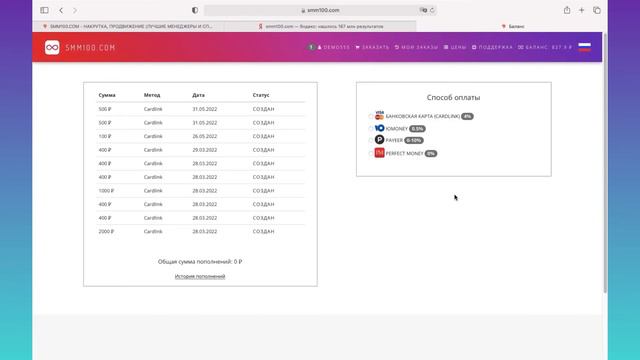Reload the page with the refresh icon
Screen dimensions: 640x360
(432, 10)
